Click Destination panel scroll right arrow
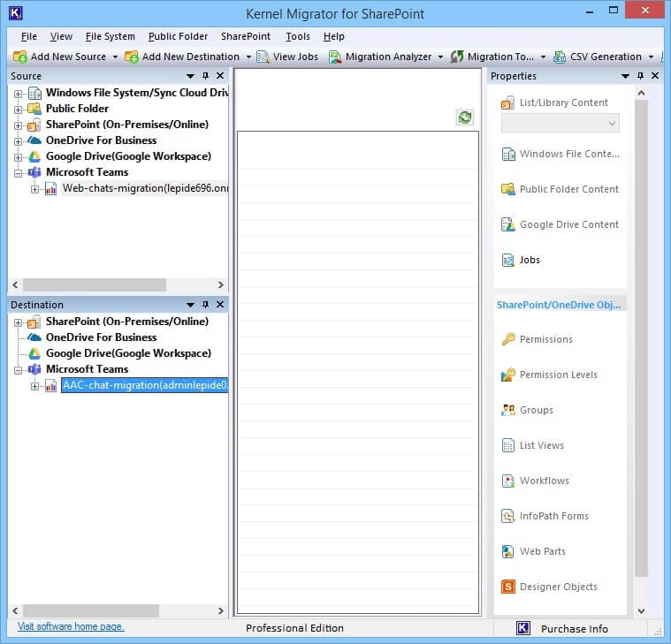Viewport: 671px width, 644px height. point(220,610)
